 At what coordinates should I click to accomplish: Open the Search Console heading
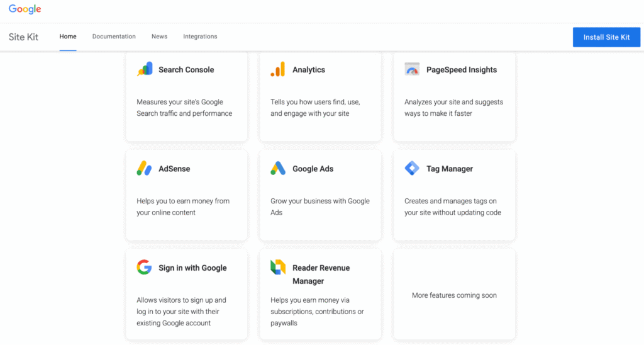186,70
